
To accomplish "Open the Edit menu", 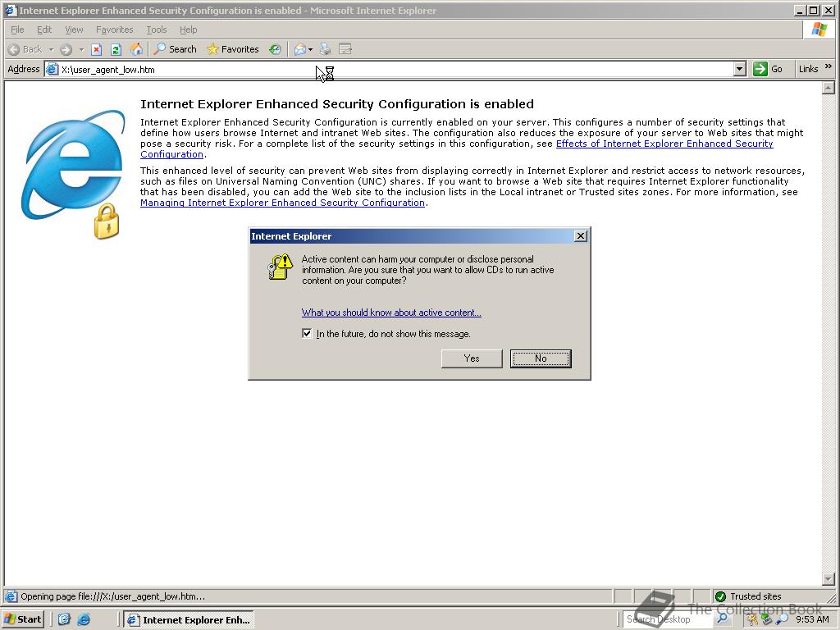I will point(44,30).
